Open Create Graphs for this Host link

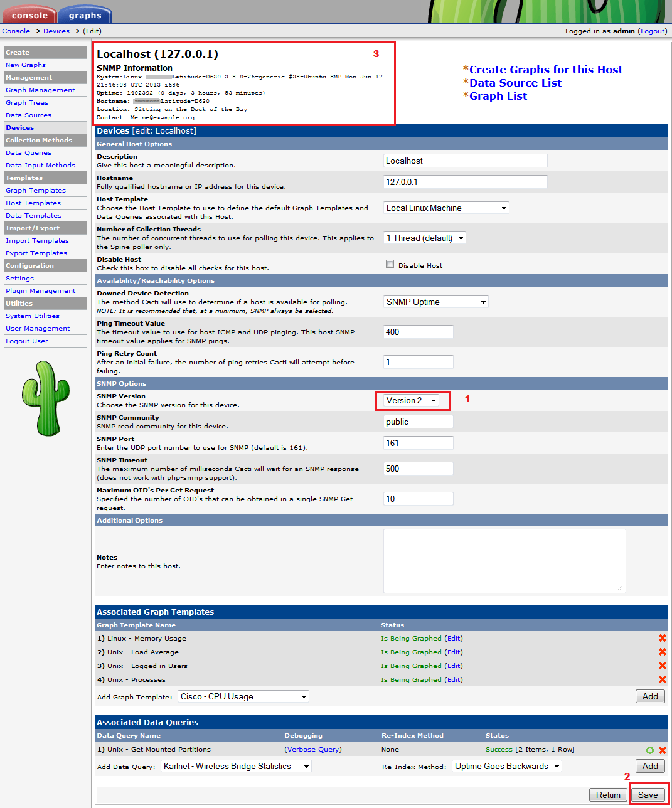[546, 70]
